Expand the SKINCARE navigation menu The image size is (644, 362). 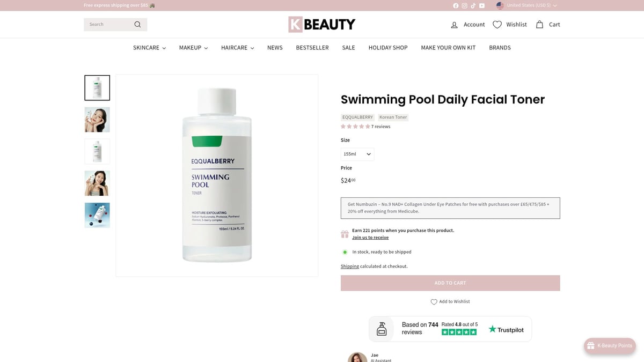coord(149,48)
